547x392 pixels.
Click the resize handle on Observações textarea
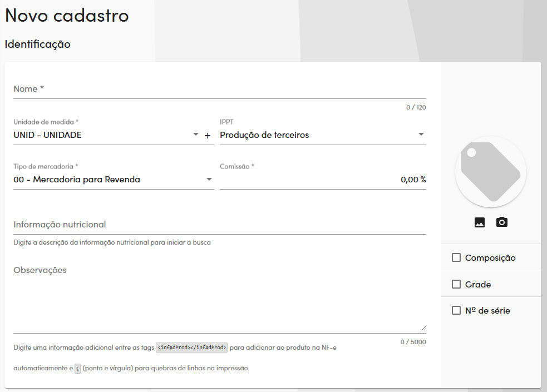(x=423, y=328)
